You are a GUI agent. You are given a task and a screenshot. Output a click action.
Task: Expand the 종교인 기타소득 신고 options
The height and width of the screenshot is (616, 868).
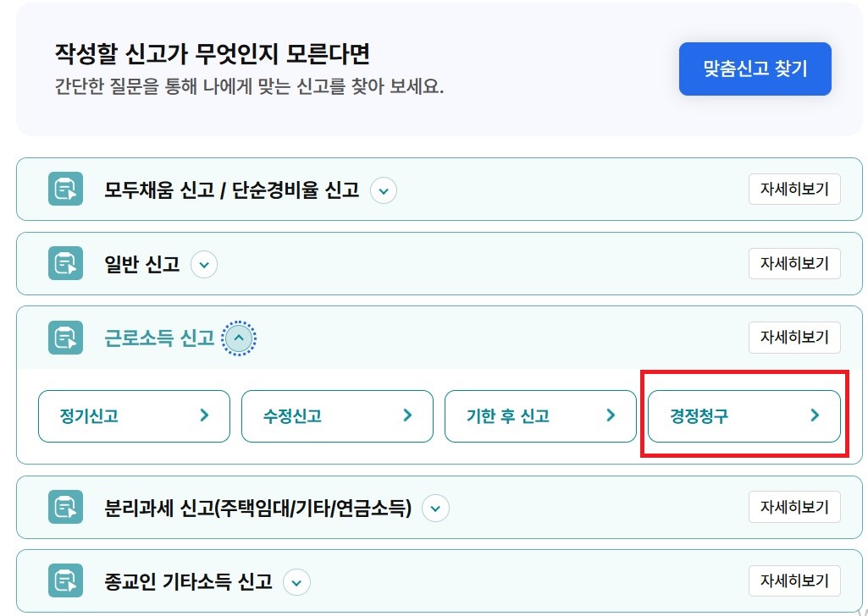coord(296,581)
